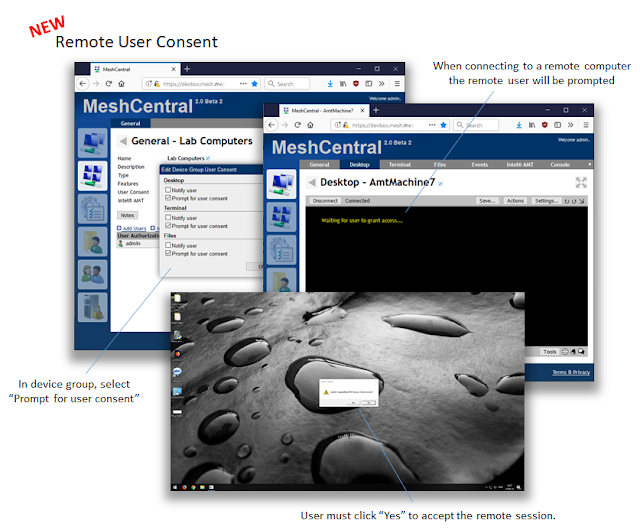Uncheck Prompt for user consent under Desktop
Viewport: 640px width, 530px height.
tap(168, 198)
